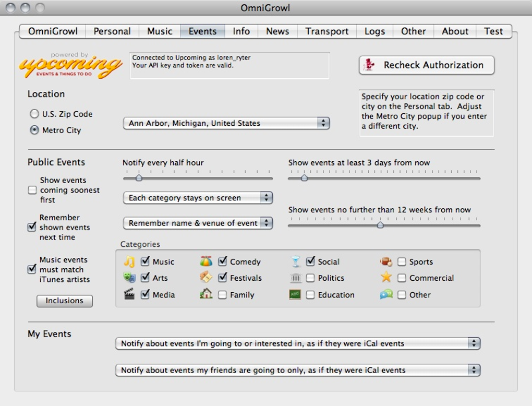Switch to the Info tab
532x406 pixels.
click(x=241, y=31)
